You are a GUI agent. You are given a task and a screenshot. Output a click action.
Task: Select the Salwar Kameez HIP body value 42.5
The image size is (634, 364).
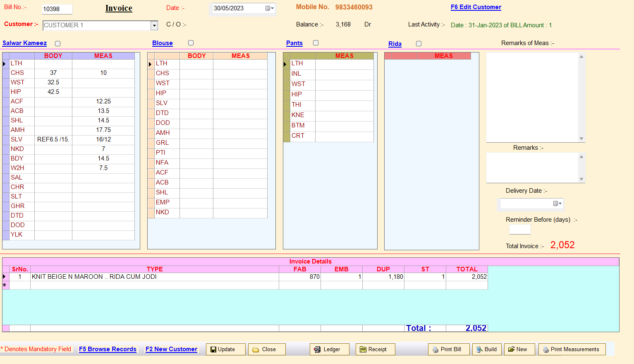53,92
